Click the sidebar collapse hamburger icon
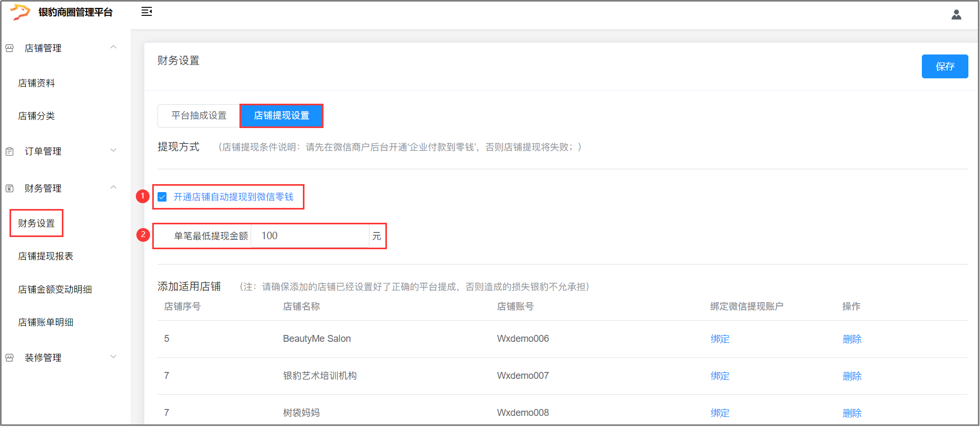 pos(146,12)
